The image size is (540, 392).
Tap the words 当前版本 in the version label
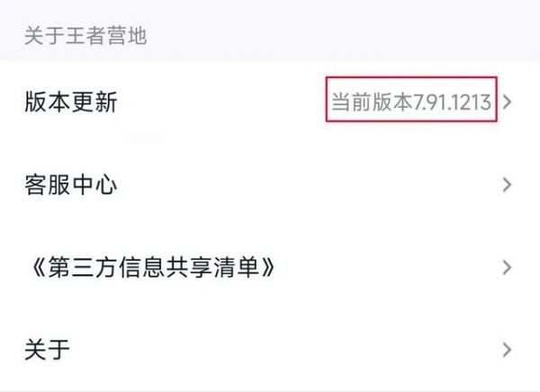[372, 102]
